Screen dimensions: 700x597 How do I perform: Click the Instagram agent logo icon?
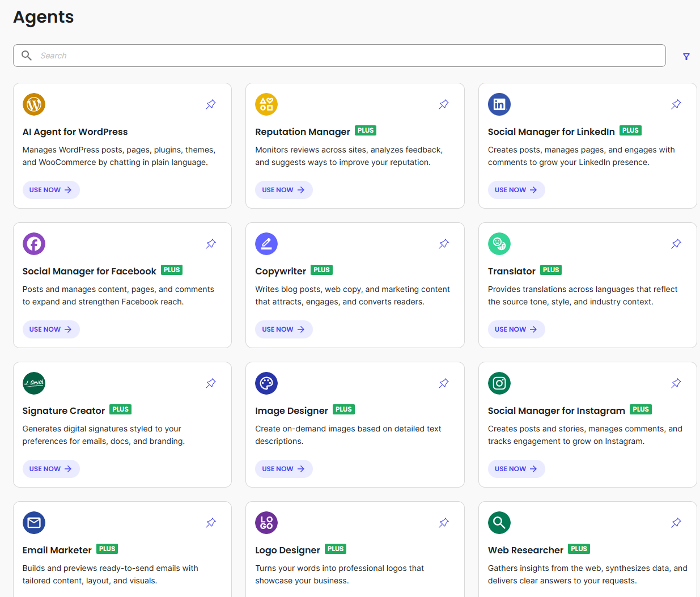tap(499, 383)
